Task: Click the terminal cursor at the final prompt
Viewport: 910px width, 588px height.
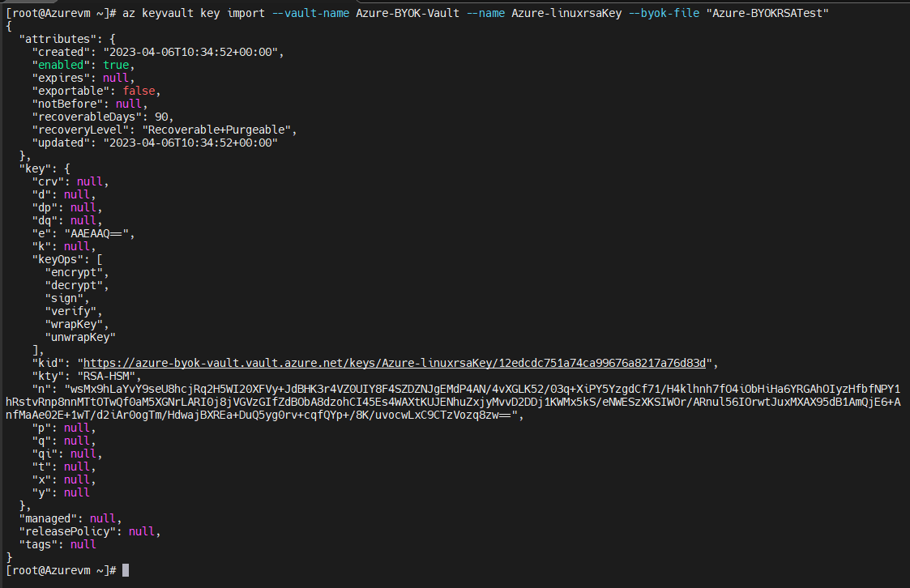Action: [126, 570]
